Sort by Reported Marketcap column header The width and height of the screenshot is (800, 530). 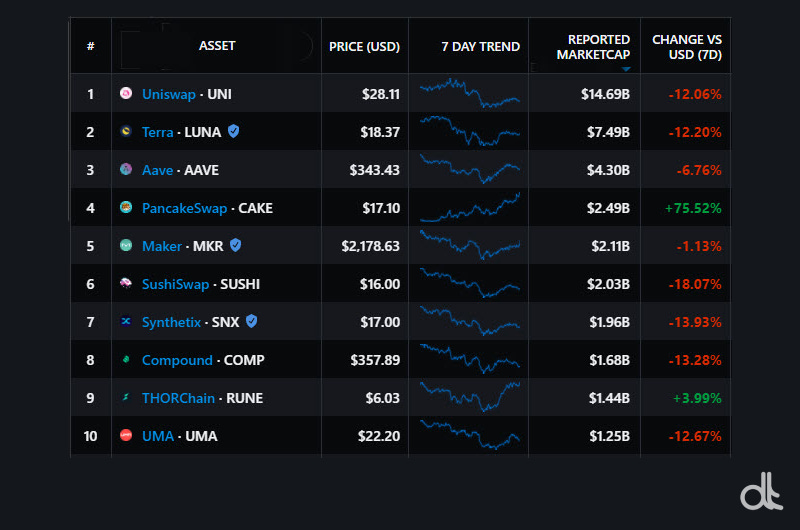(x=593, y=47)
